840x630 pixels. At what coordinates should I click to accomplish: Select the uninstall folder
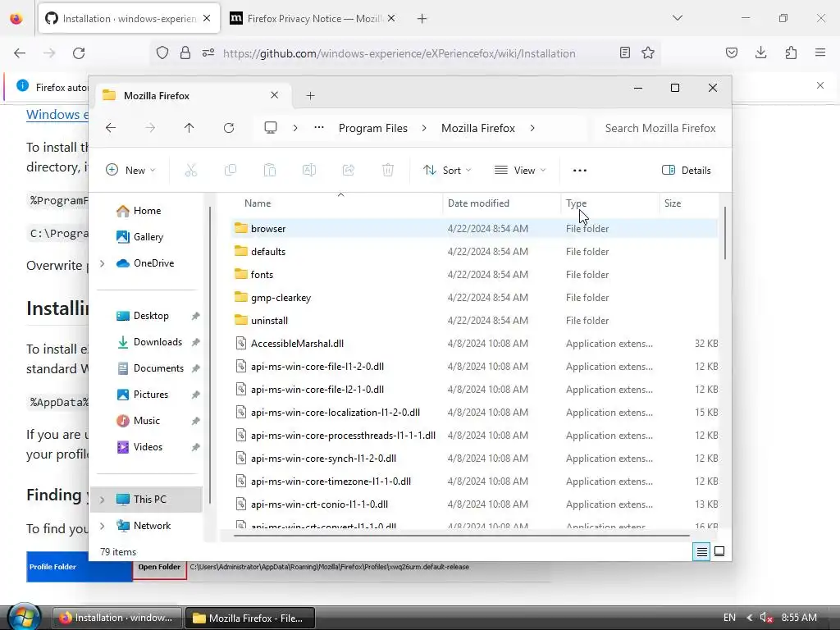[475, 321]
